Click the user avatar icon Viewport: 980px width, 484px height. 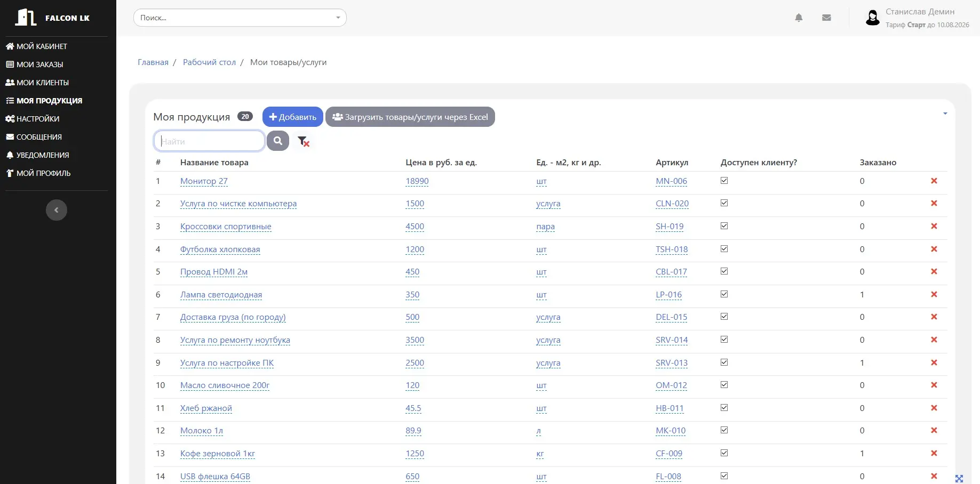[x=873, y=18]
